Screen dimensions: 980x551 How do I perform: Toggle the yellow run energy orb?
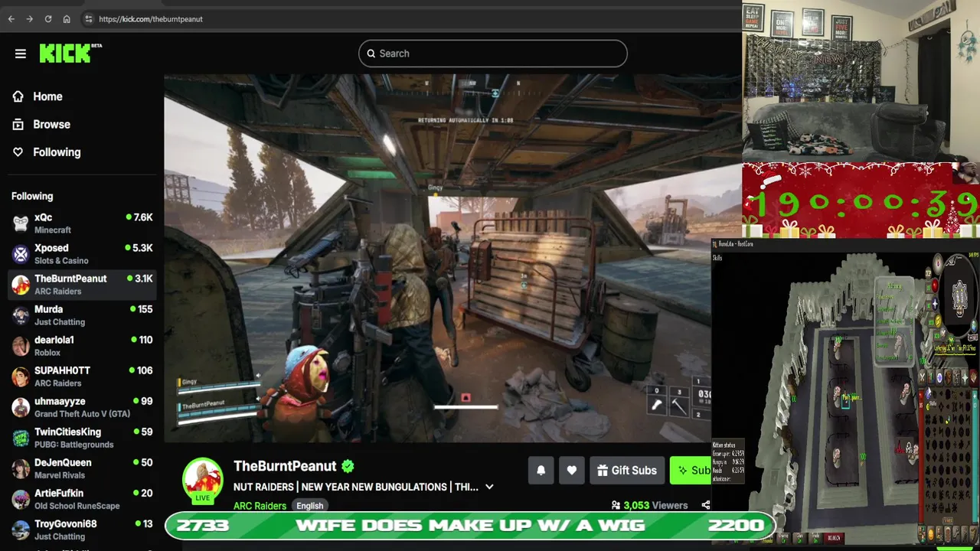click(x=938, y=321)
